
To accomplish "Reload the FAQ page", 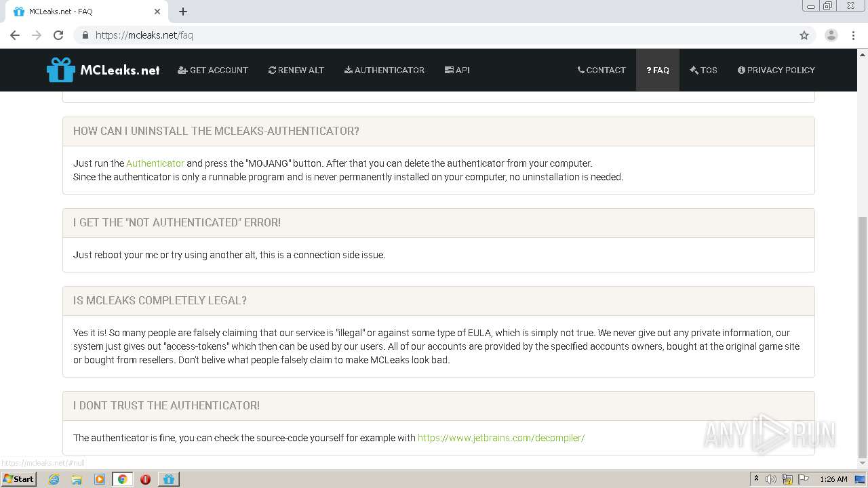I will pos(58,35).
